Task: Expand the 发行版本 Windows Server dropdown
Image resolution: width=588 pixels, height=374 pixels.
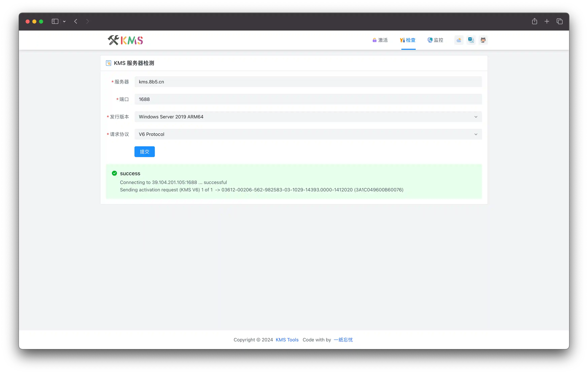Action: click(308, 117)
